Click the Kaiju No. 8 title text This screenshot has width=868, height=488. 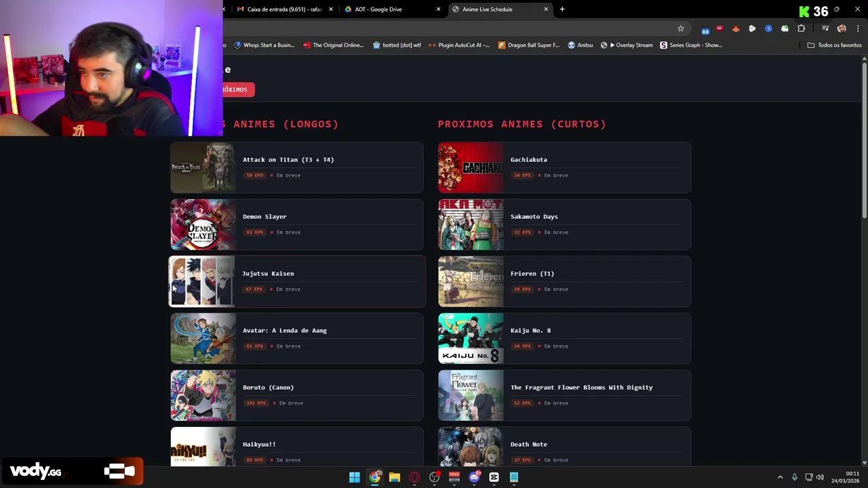point(530,330)
